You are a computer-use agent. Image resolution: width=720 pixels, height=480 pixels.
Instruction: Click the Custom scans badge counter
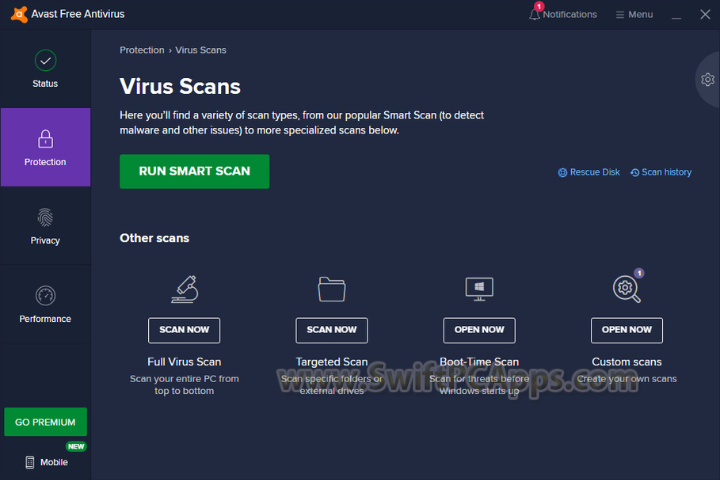click(x=639, y=273)
